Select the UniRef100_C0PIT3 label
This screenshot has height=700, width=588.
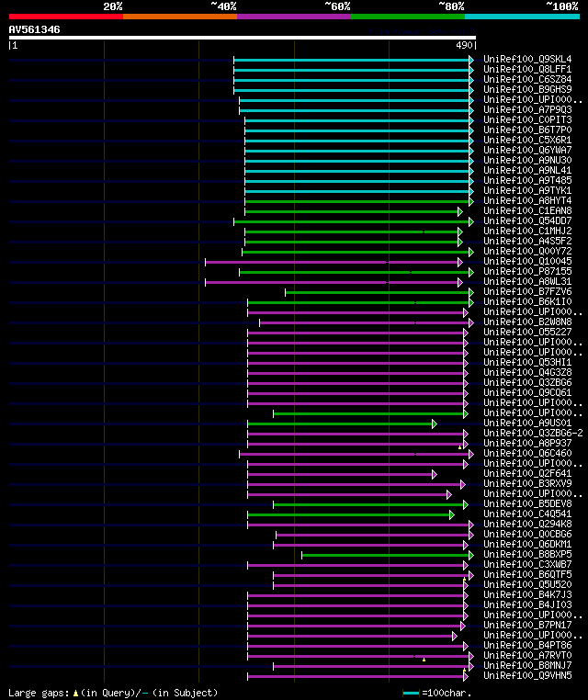[527, 119]
